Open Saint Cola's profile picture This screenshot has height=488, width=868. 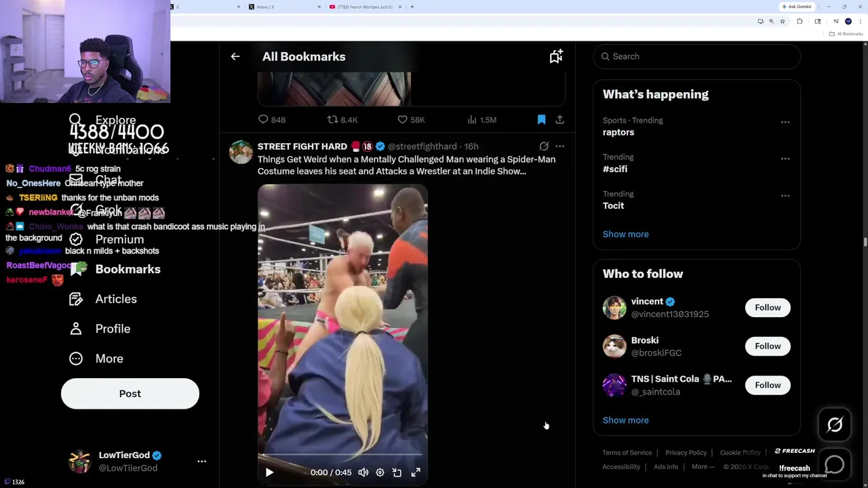pos(614,385)
